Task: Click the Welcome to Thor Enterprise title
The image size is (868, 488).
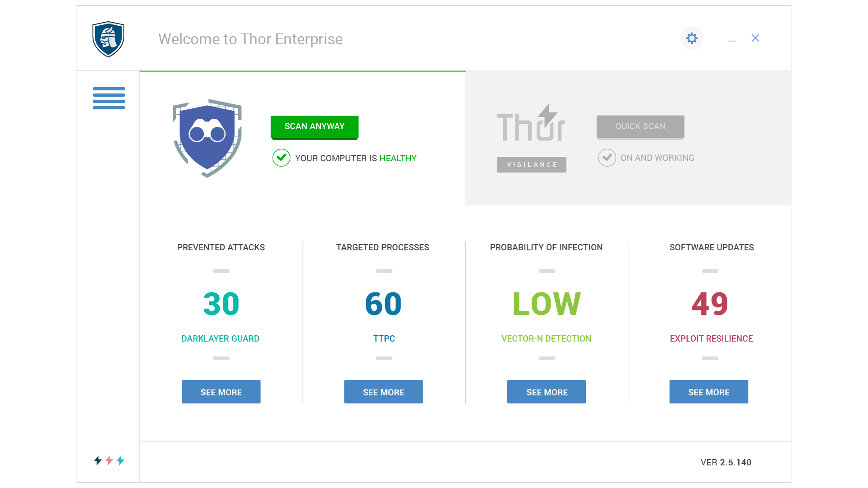Action: point(250,39)
